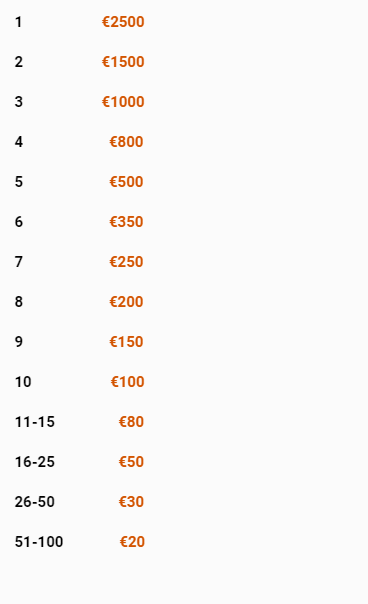This screenshot has width=368, height=604.
Task: Select rank number 1 label
Action: [18, 22]
